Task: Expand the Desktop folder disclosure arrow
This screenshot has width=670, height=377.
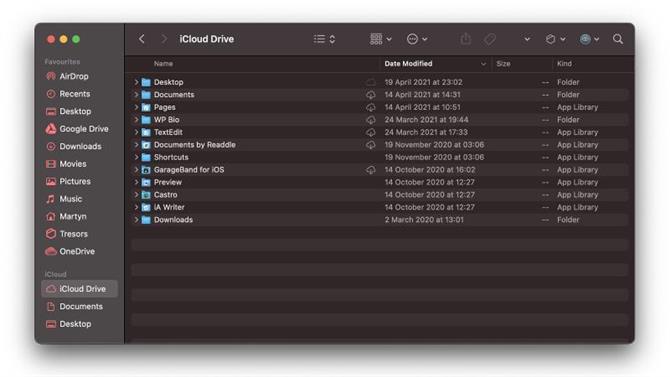Action: tap(136, 82)
